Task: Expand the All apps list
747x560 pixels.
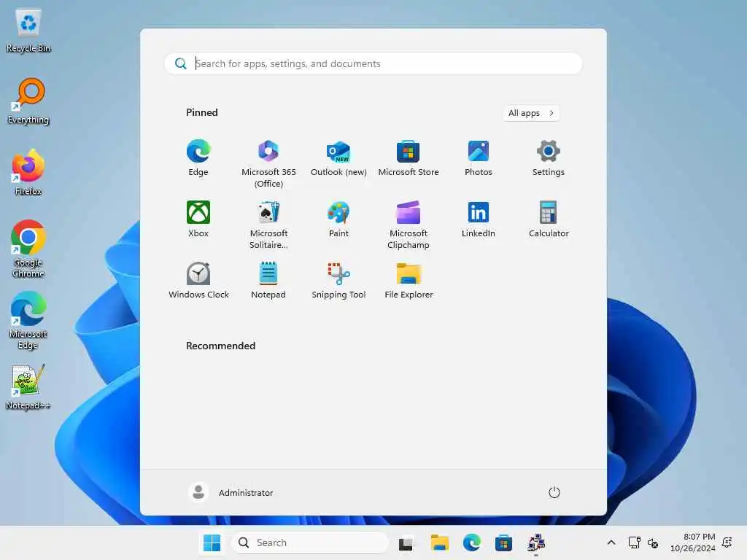Action: coord(531,113)
